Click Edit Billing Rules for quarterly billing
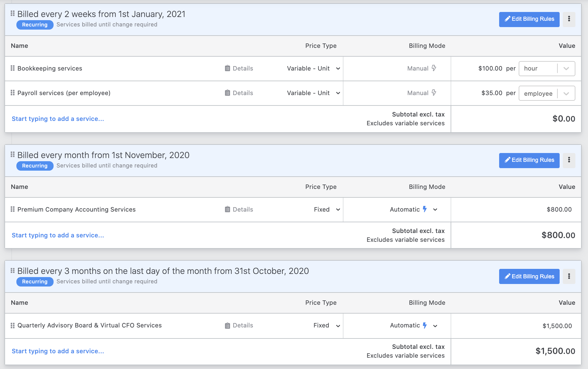 [529, 276]
